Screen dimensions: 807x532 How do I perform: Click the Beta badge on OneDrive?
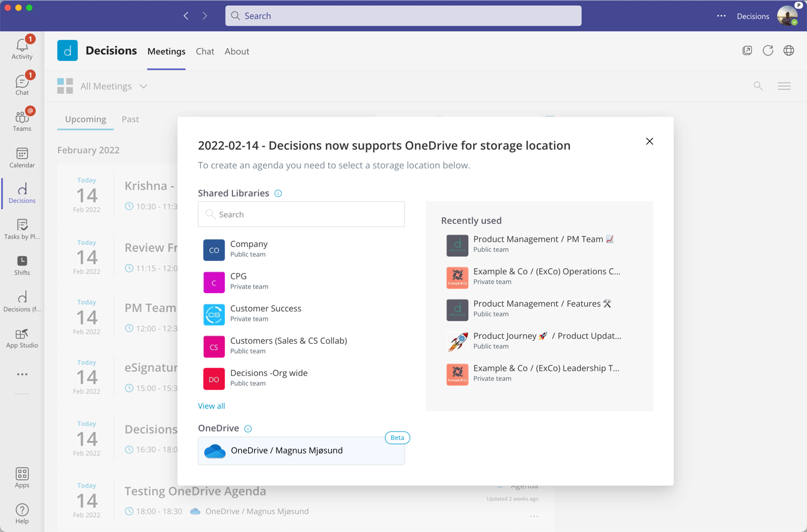tap(397, 438)
